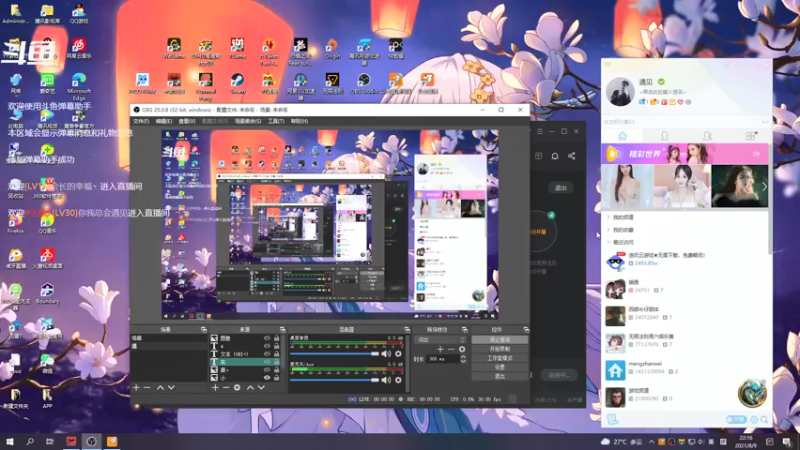Toggle lock on 文本 (GDI+) source

click(277, 354)
